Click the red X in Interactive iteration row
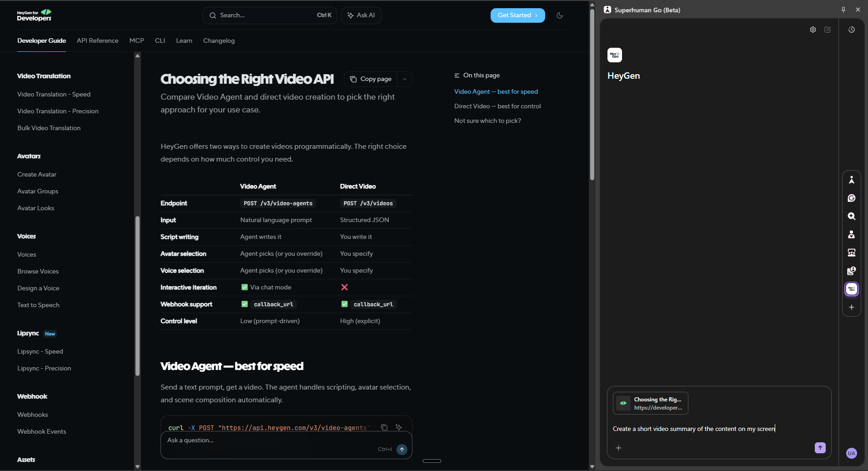This screenshot has height=471, width=868. pos(345,287)
